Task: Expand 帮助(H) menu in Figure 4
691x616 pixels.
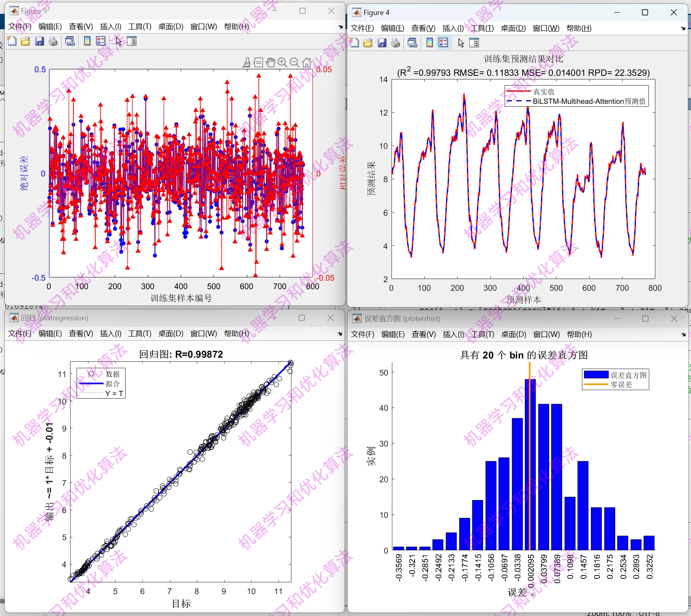Action: tap(579, 28)
